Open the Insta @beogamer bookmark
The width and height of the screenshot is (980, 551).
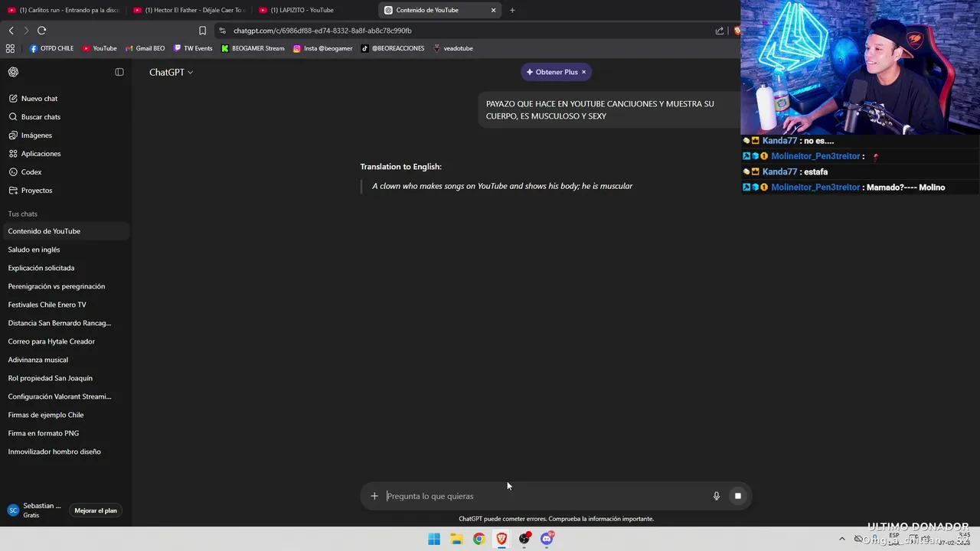coord(322,48)
